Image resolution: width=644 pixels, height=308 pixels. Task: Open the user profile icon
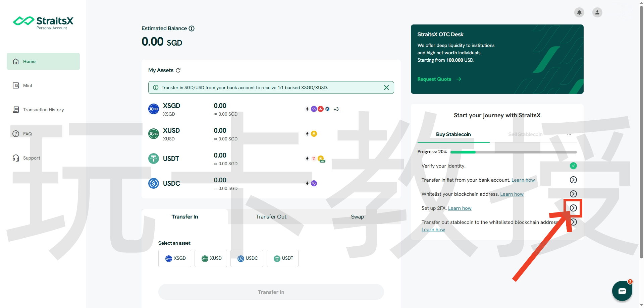pyautogui.click(x=597, y=12)
